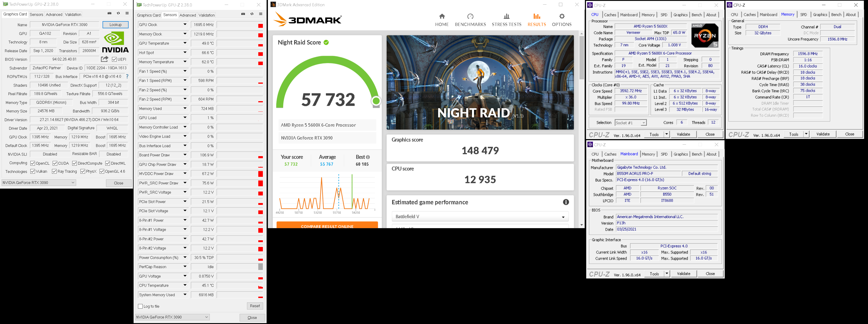868x324 pixels.
Task: Switch to the Validation tab in the GPU-Z Sensors window
Action: tap(207, 15)
